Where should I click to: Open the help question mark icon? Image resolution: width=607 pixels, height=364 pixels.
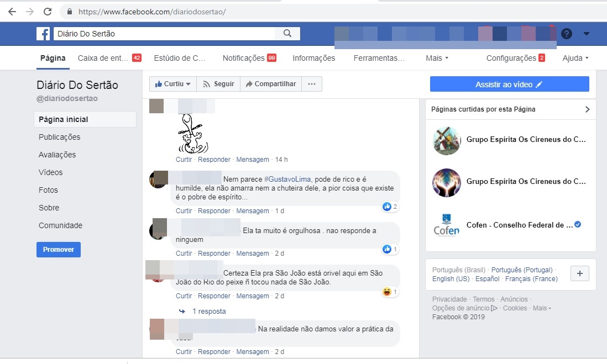coord(566,34)
